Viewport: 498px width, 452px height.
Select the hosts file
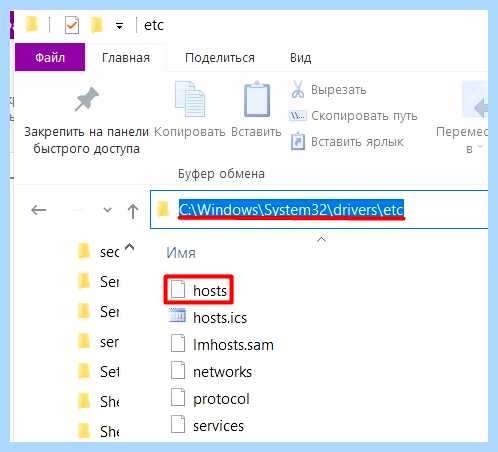click(x=199, y=291)
